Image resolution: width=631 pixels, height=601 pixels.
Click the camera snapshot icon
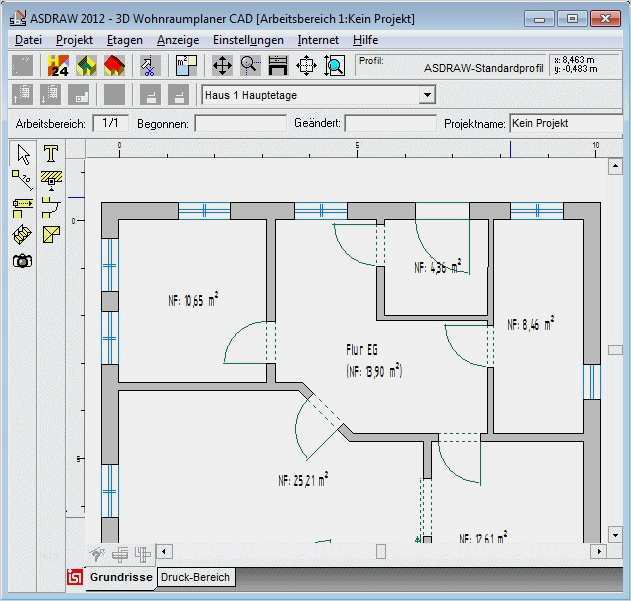point(22,261)
